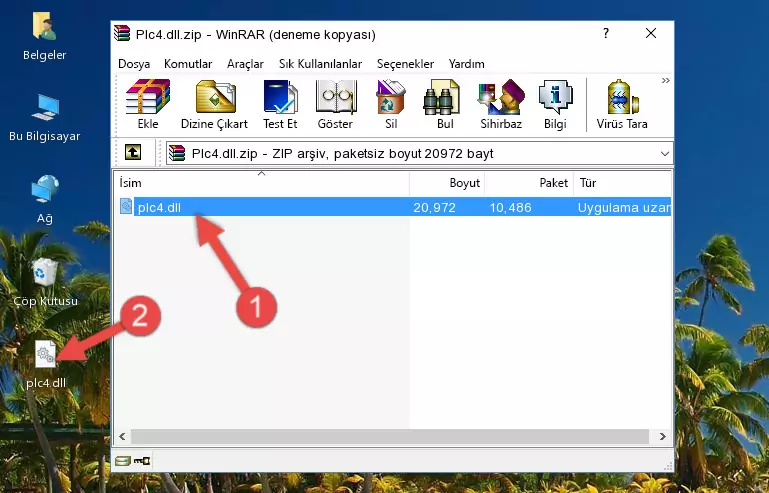Select the plc4.dll file on desktop
This screenshot has width=769, height=493.
[46, 364]
